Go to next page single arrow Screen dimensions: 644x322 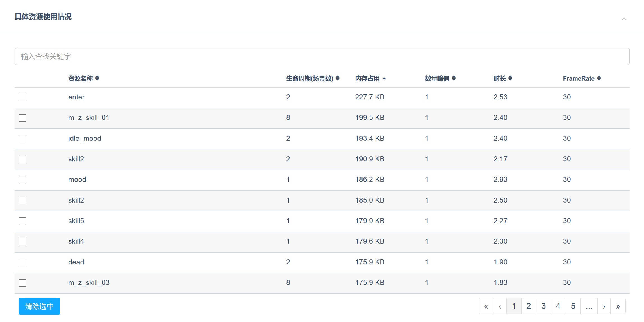604,306
